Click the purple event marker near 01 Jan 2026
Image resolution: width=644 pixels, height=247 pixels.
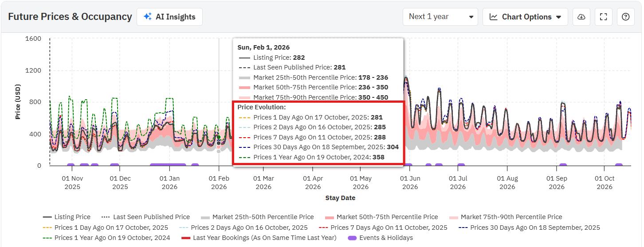[x=168, y=165]
